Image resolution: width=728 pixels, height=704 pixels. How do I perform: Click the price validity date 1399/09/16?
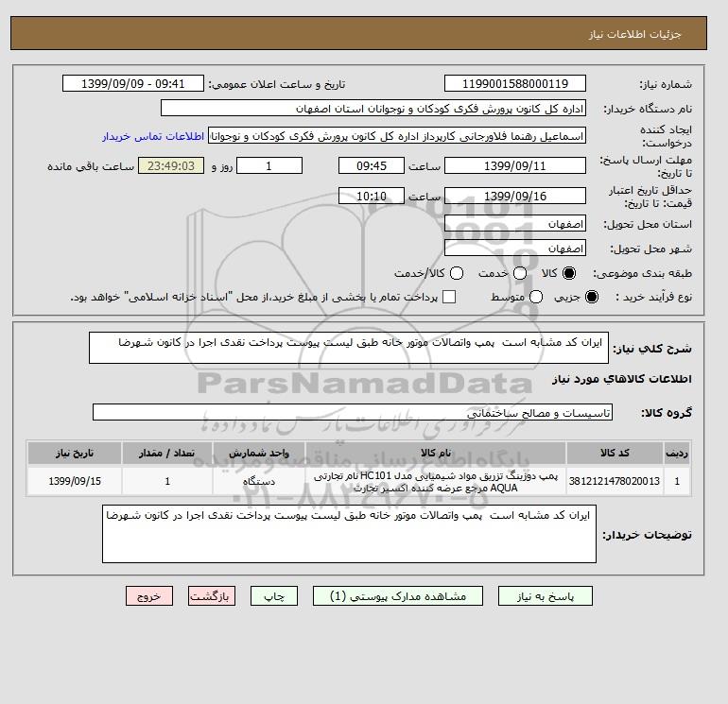pyautogui.click(x=515, y=196)
